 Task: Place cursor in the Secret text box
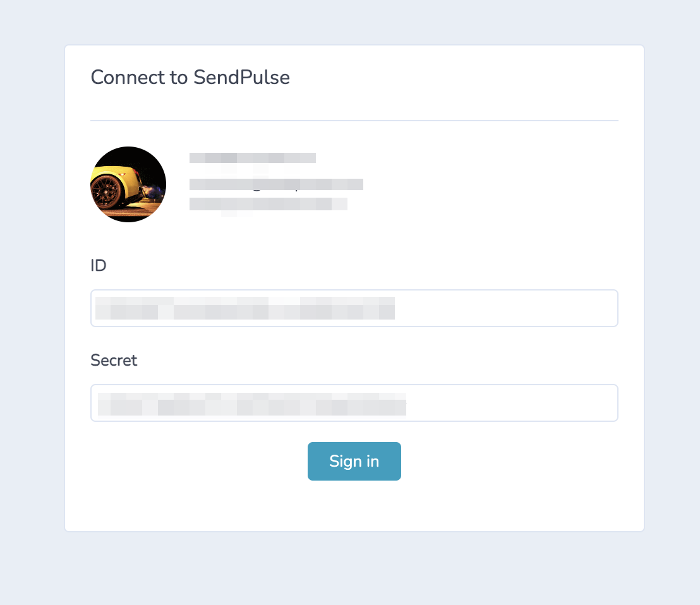click(354, 403)
